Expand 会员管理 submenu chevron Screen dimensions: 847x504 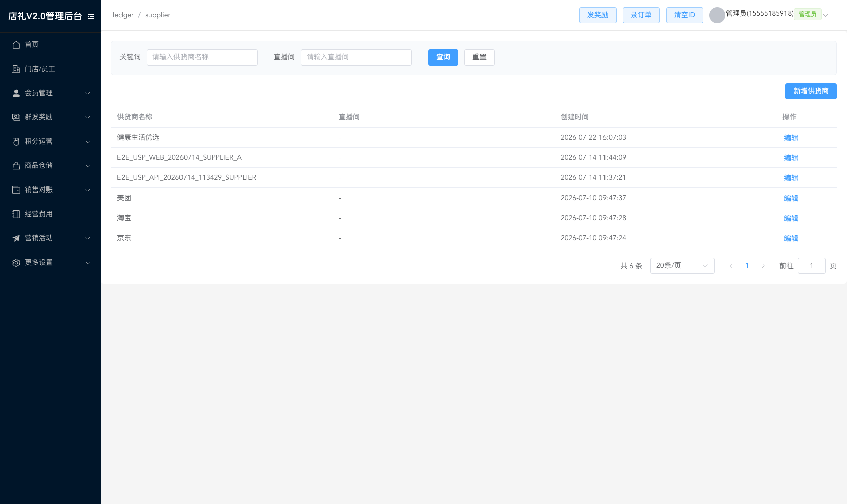tap(88, 93)
